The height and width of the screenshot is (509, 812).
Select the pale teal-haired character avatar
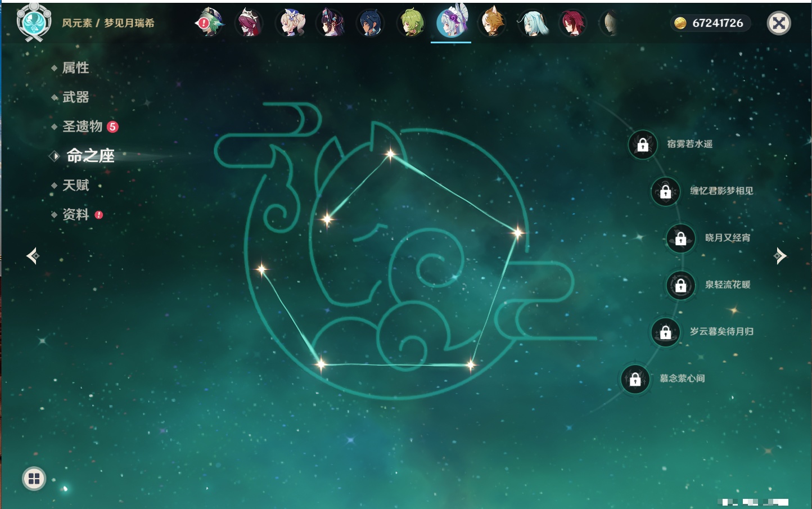click(x=532, y=23)
